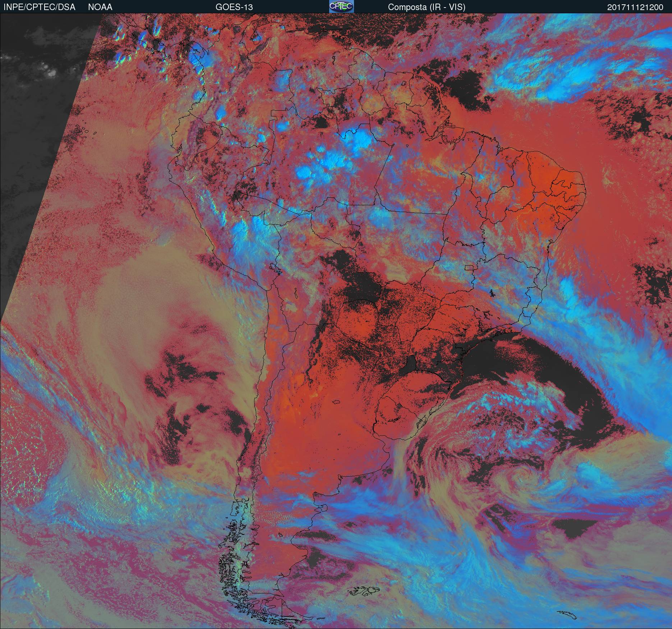Click the GOES-13 satellite label
Screen dimensions: 672x629
[234, 7]
